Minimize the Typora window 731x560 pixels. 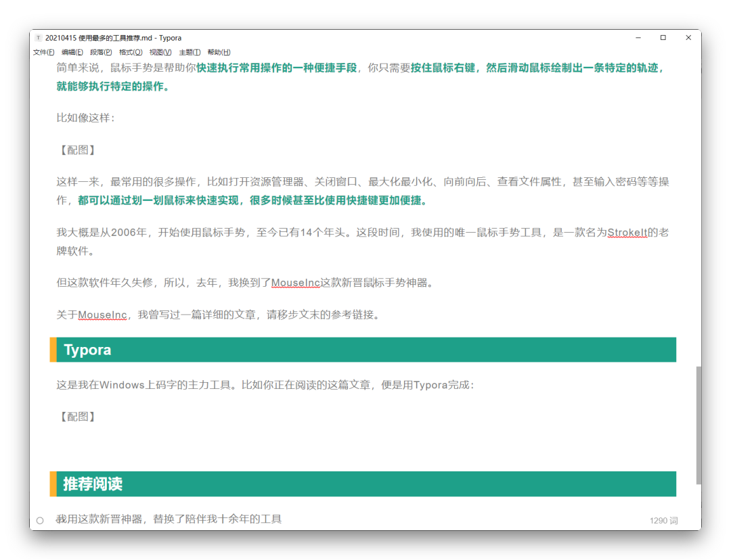(x=638, y=38)
